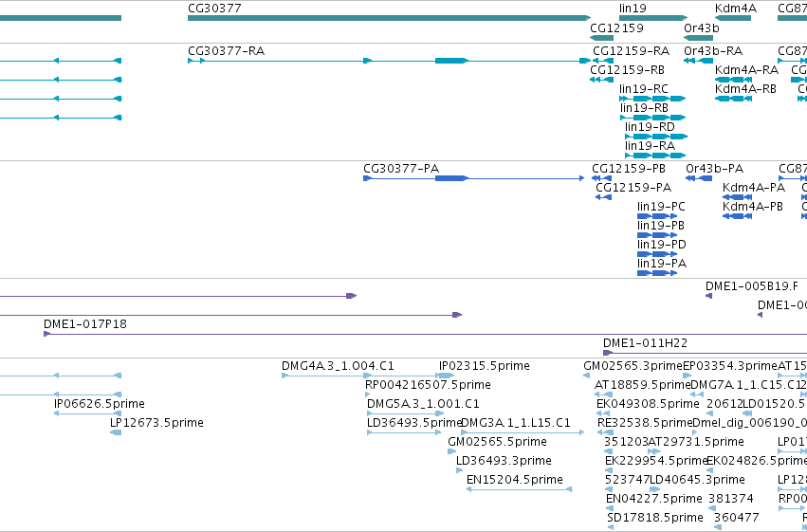Select the Dmel_dig_006190 feature
This screenshot has height=532, width=807.
point(697,433)
